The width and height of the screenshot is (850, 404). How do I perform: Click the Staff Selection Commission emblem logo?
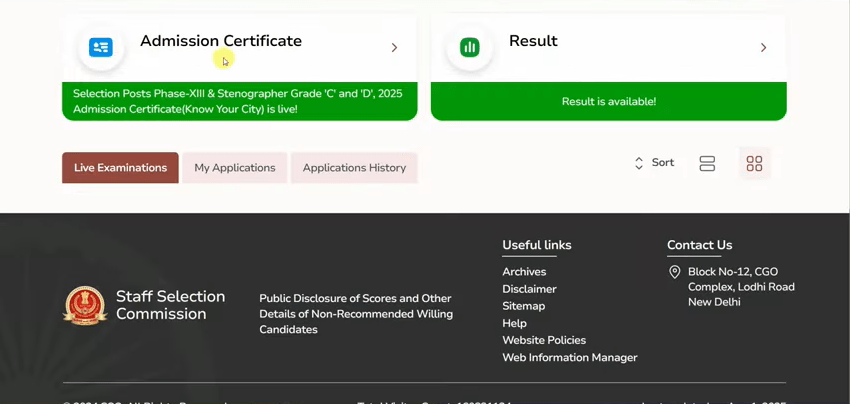click(x=85, y=306)
